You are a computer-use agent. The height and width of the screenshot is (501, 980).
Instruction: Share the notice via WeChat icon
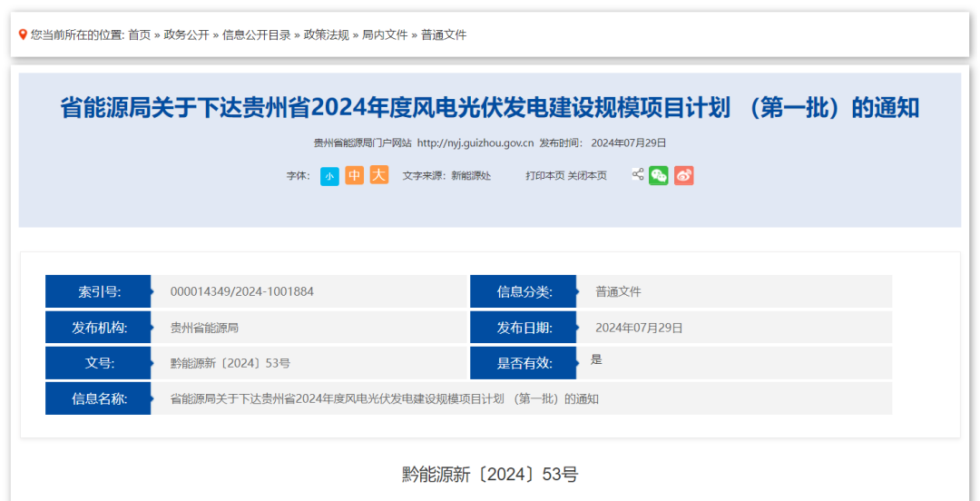659,175
